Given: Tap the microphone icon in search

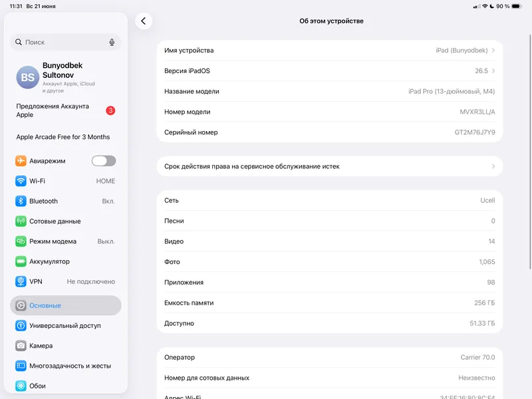Looking at the screenshot, I should coord(112,42).
